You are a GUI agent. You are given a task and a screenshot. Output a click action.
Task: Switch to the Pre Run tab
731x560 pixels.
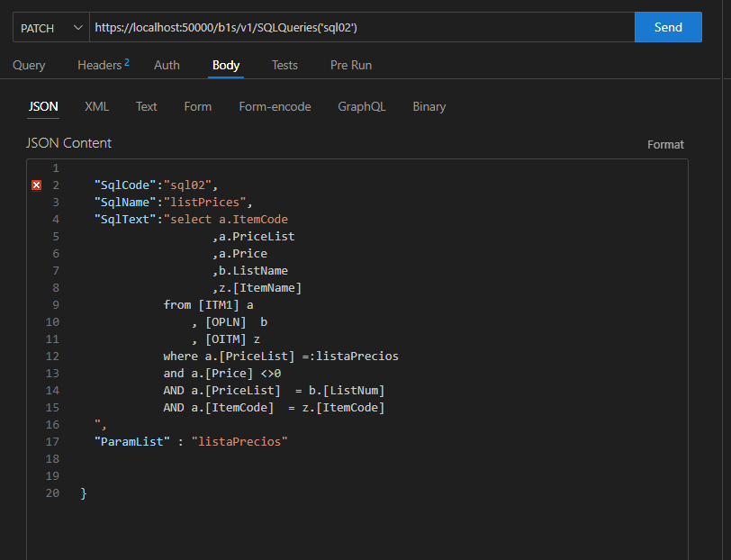[350, 65]
